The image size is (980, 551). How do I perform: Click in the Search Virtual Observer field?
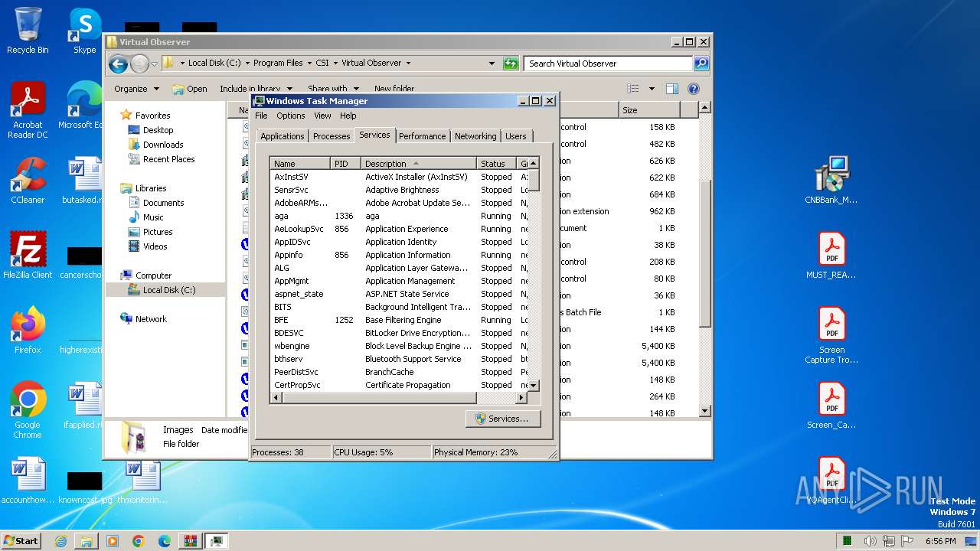[x=609, y=64]
